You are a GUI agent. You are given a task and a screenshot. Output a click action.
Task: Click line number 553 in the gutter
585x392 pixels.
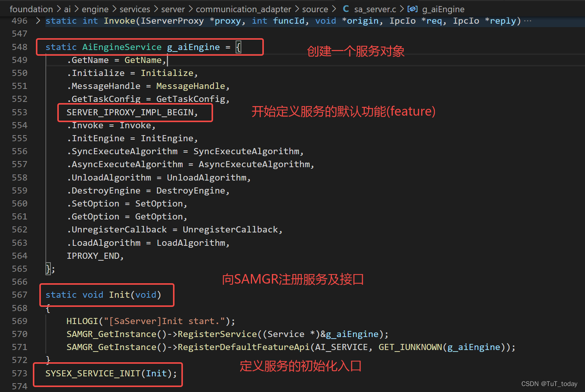20,112
